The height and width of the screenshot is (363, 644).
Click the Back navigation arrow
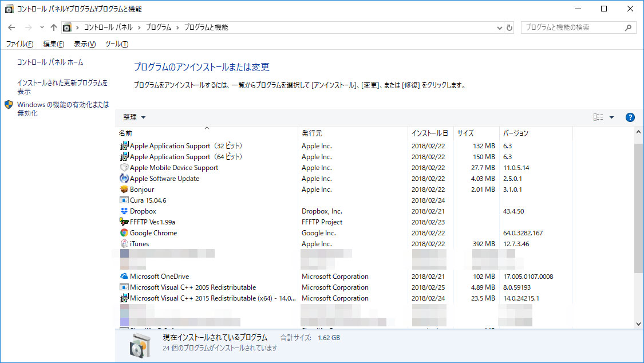click(11, 27)
